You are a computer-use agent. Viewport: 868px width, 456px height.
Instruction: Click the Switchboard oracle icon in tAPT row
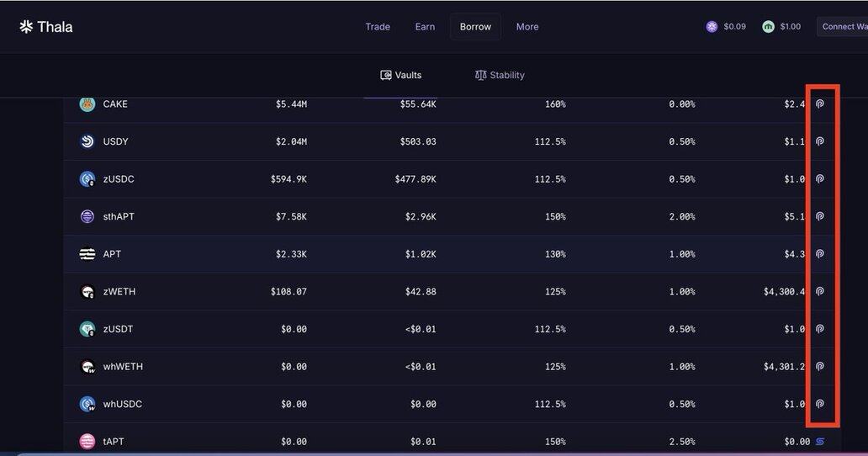[x=820, y=442]
